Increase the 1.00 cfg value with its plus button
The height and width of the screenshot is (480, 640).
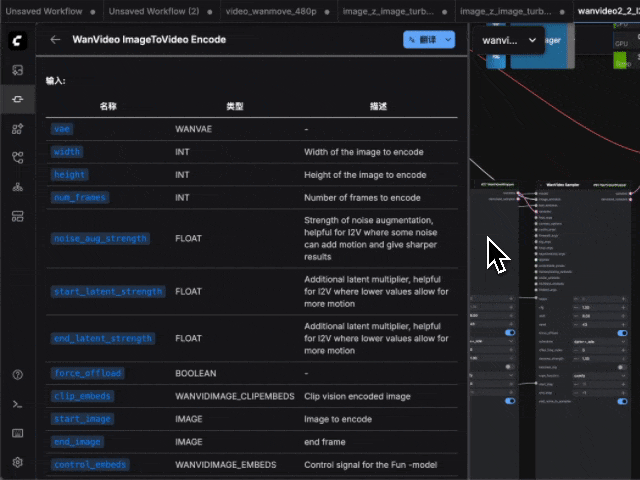pos(623,307)
